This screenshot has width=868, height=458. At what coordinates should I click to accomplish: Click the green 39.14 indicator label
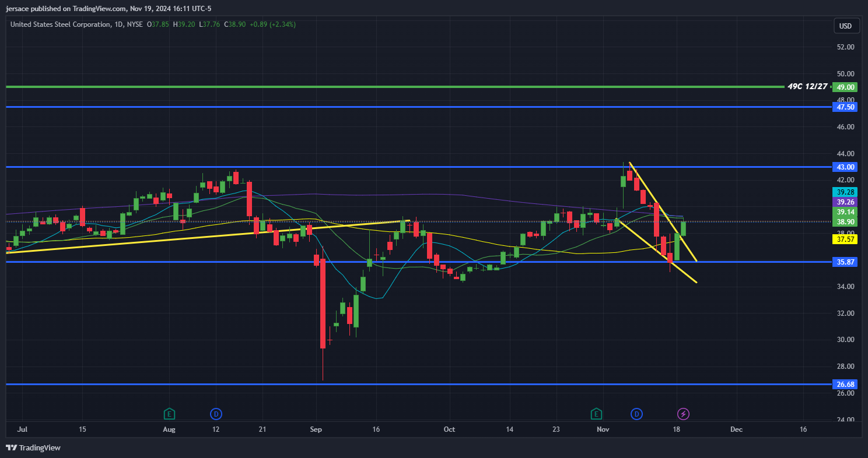[x=846, y=212]
